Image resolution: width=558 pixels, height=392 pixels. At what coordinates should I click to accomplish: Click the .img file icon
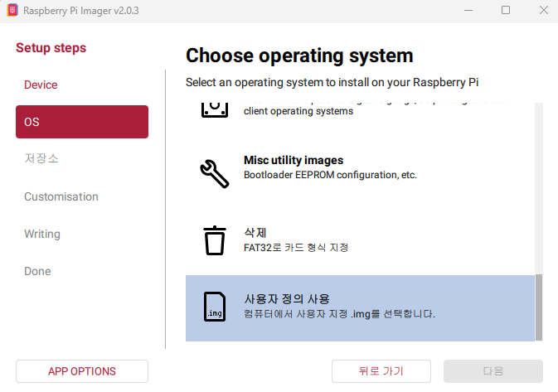tap(215, 307)
